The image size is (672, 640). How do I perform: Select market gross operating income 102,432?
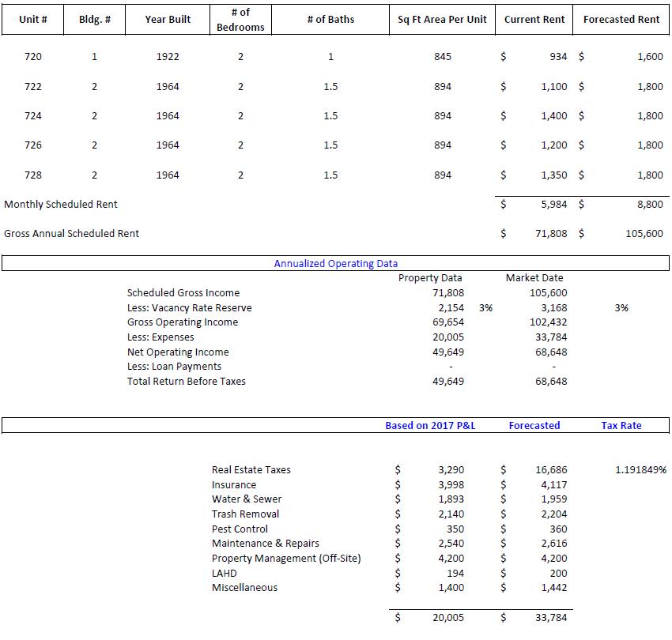[x=548, y=322]
